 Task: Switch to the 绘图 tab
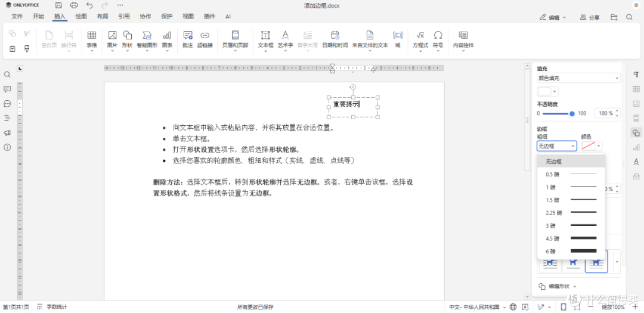(81, 17)
